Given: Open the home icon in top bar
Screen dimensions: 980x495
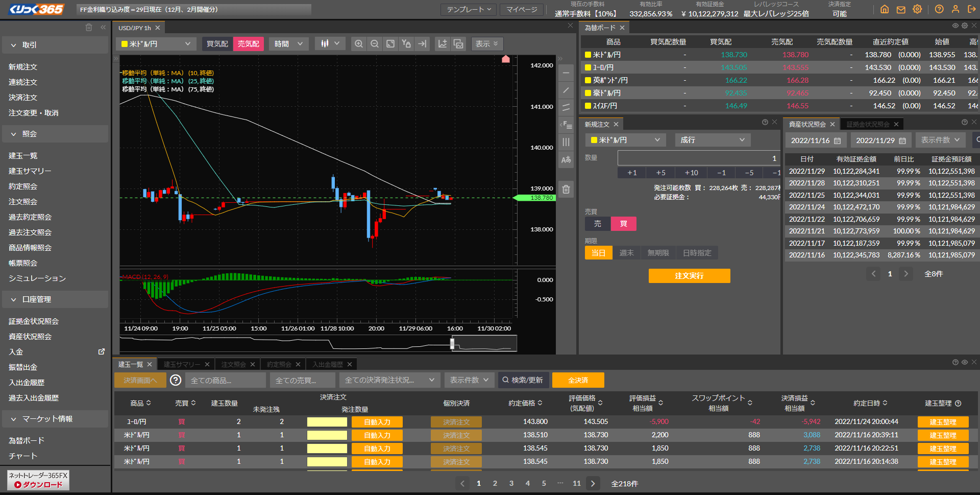Looking at the screenshot, I should [x=885, y=9].
